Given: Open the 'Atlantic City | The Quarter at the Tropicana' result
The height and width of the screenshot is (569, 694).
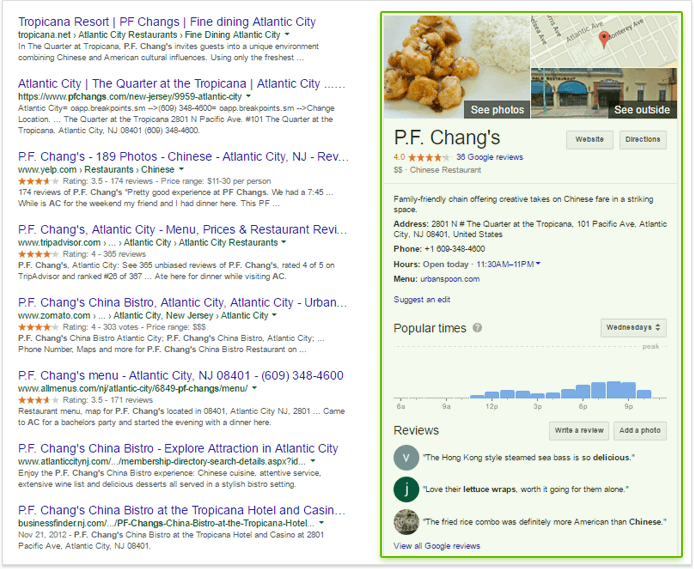Looking at the screenshot, I should point(181,84).
